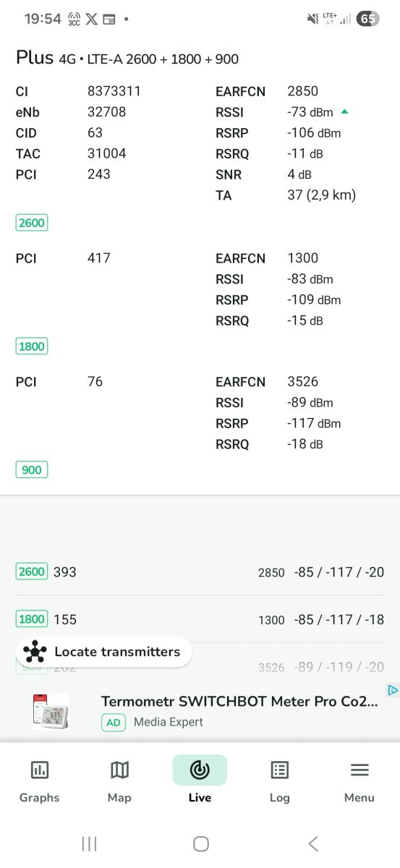Open the Termometr SWITCHBOT ad link
Viewport: 400px width, 868px height.
pyautogui.click(x=239, y=701)
